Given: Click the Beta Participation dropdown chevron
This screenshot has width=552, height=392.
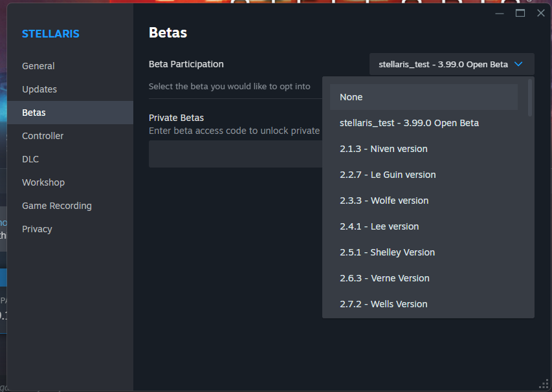Looking at the screenshot, I should coord(518,64).
